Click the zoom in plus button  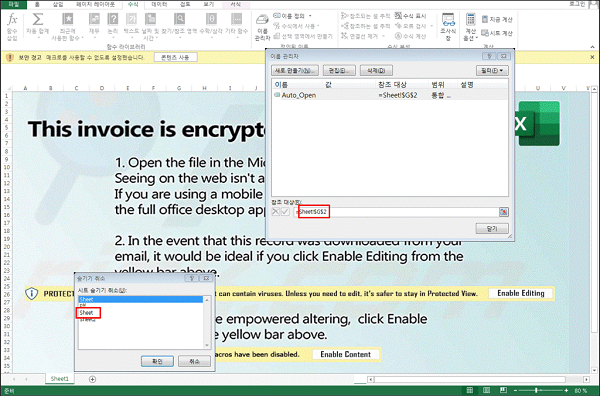click(566, 390)
